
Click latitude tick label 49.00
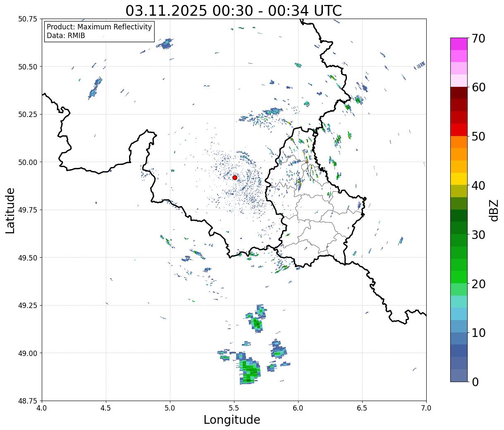point(28,353)
